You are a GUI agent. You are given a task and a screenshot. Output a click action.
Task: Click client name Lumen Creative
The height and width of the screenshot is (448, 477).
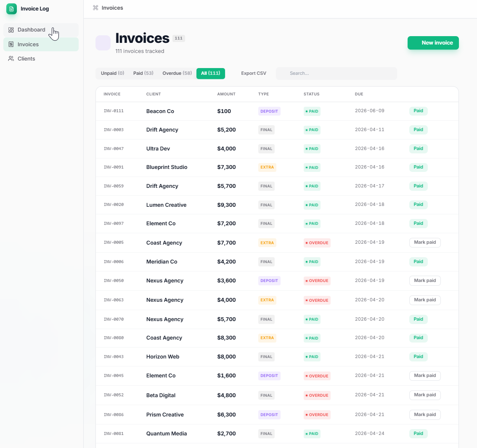166,205
